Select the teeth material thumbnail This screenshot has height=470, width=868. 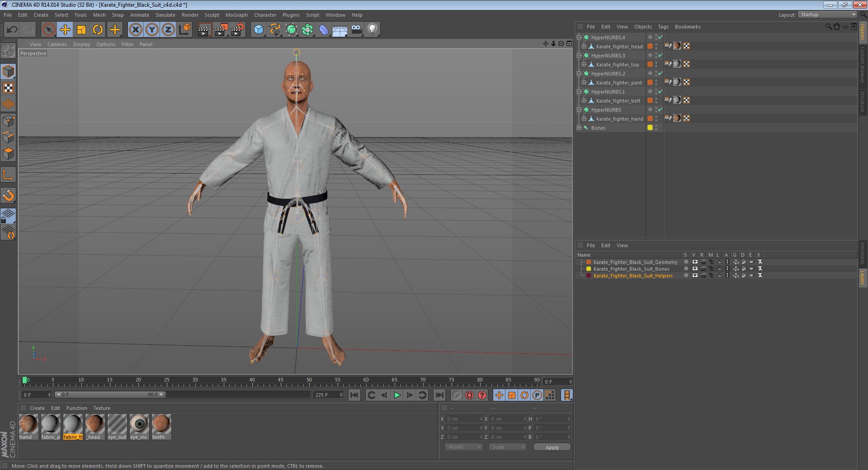pos(161,427)
